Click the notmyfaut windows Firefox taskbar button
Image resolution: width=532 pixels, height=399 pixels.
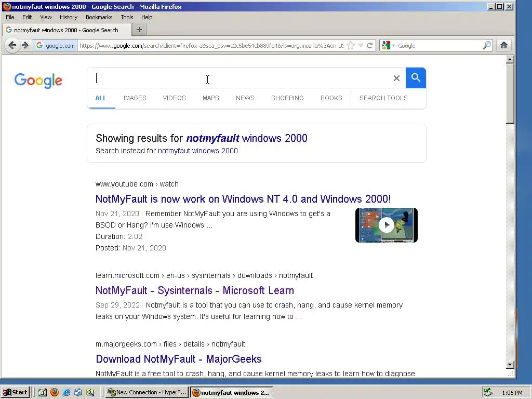[x=232, y=393]
